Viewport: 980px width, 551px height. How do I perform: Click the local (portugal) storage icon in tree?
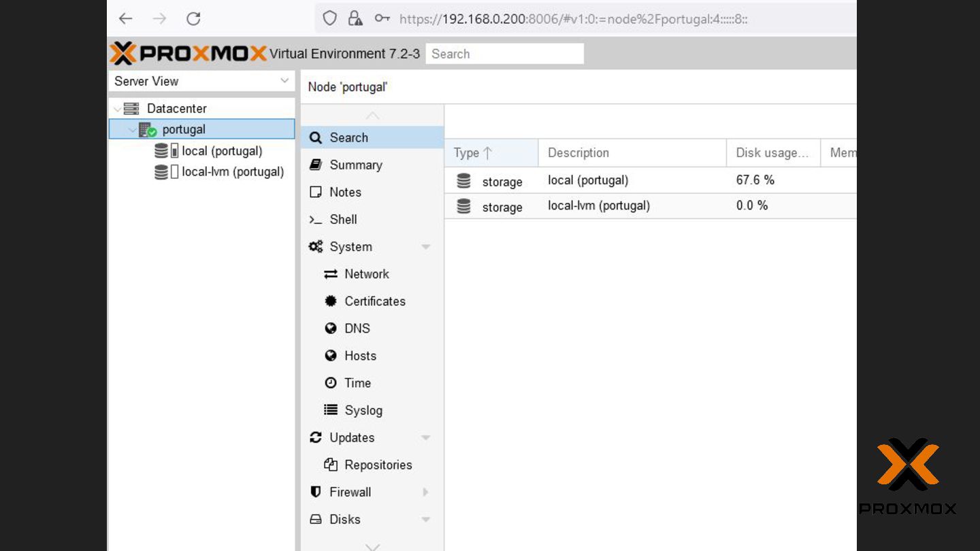click(166, 151)
